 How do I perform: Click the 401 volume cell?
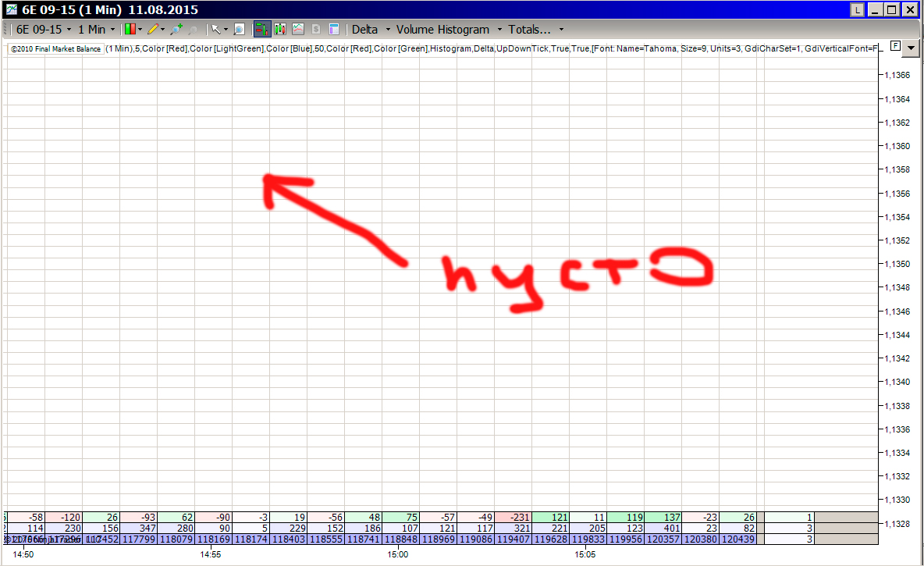point(663,529)
